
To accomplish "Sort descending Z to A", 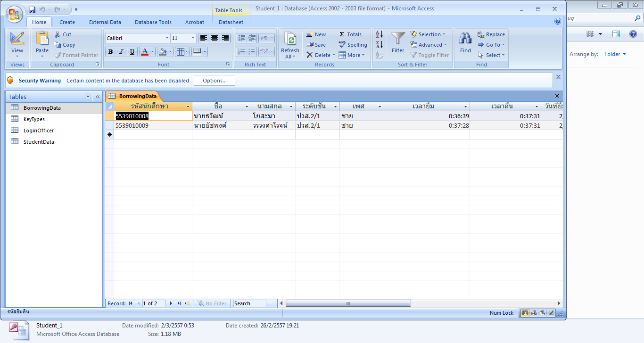I will pyautogui.click(x=380, y=45).
